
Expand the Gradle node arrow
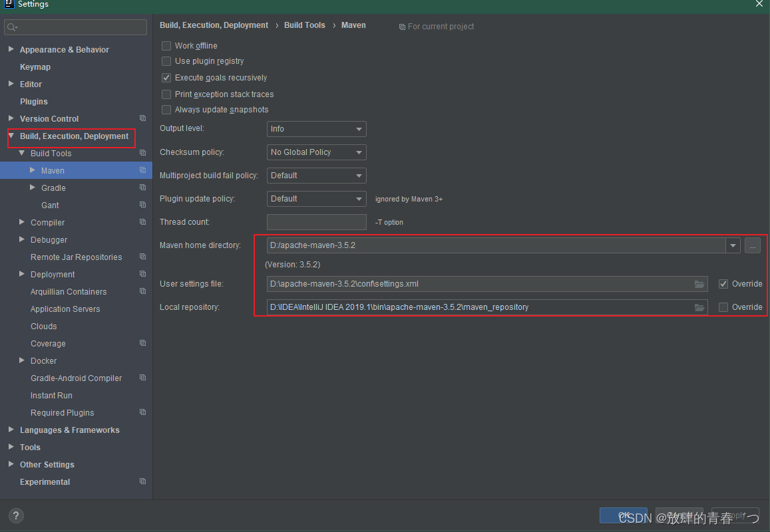tap(33, 188)
